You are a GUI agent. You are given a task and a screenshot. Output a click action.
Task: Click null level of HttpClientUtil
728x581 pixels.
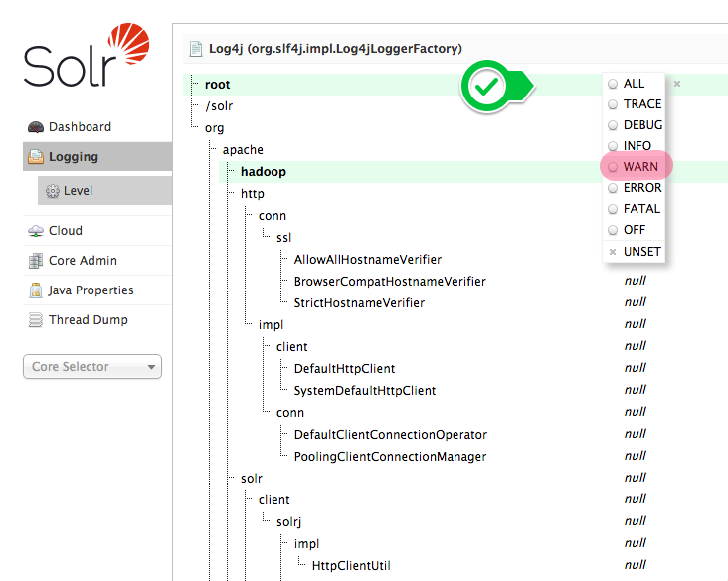pos(636,565)
